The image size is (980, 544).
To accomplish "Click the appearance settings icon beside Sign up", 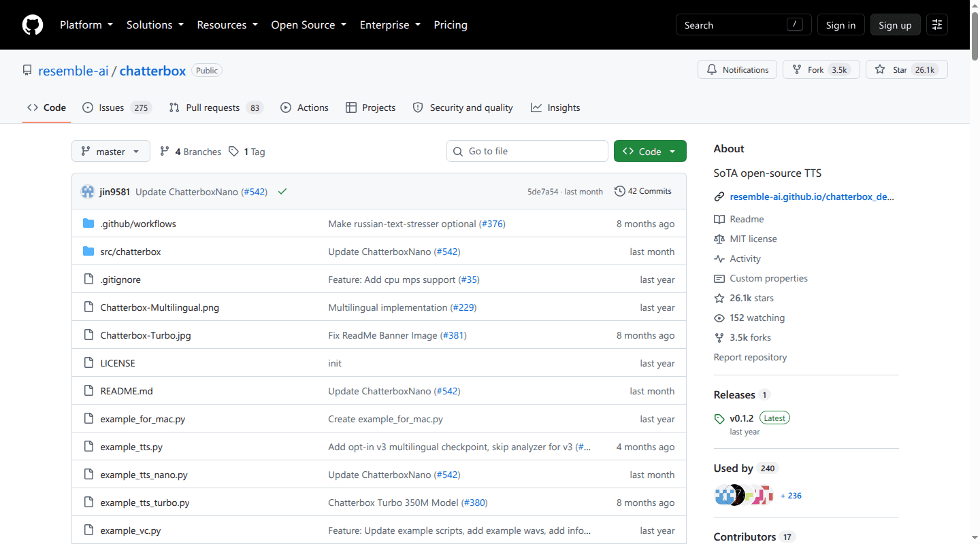I will tap(937, 25).
